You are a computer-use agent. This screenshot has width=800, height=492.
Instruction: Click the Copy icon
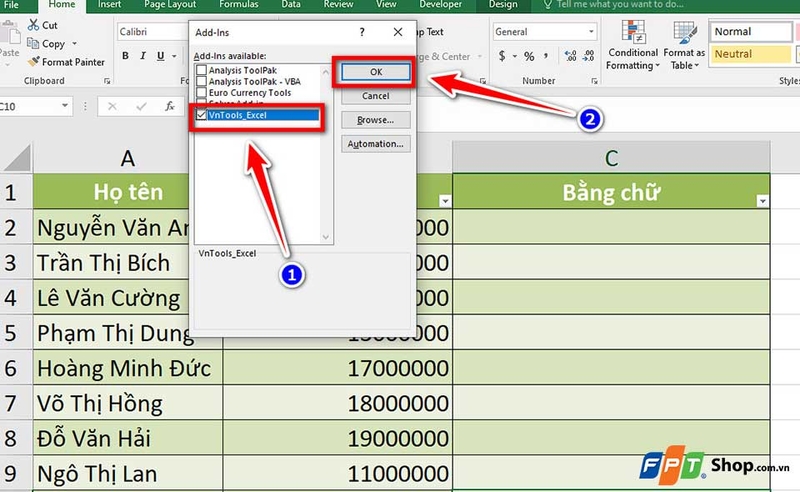[x=33, y=43]
